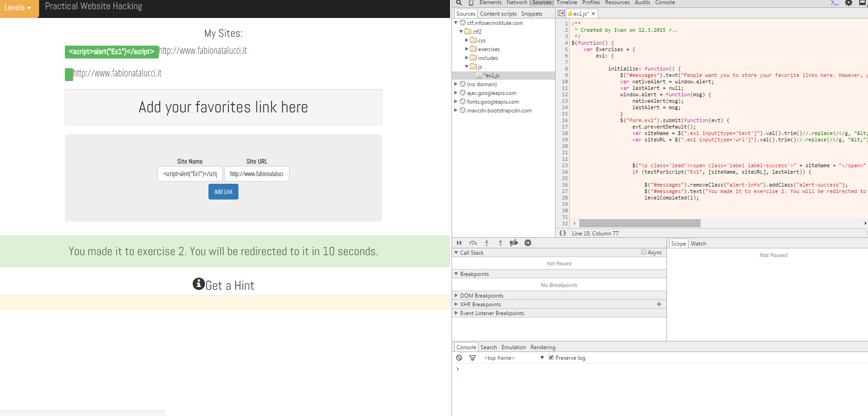Switch to Content scripts tab
The height and width of the screenshot is (416, 868).
point(498,14)
